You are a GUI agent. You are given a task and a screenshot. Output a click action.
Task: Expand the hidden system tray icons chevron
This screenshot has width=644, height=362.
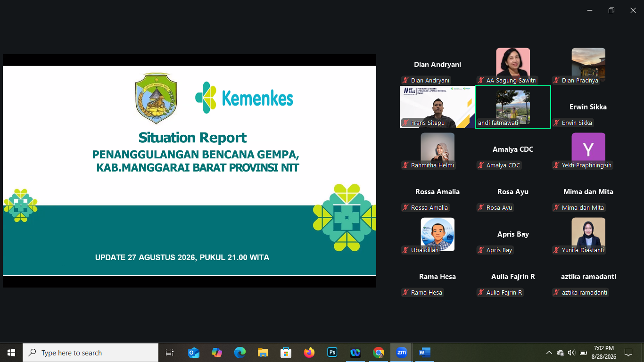click(x=549, y=353)
